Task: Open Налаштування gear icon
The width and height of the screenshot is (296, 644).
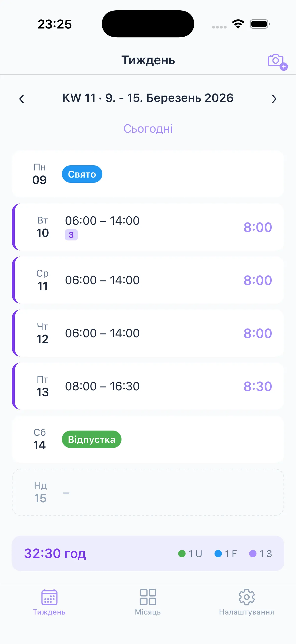Action: (x=246, y=597)
